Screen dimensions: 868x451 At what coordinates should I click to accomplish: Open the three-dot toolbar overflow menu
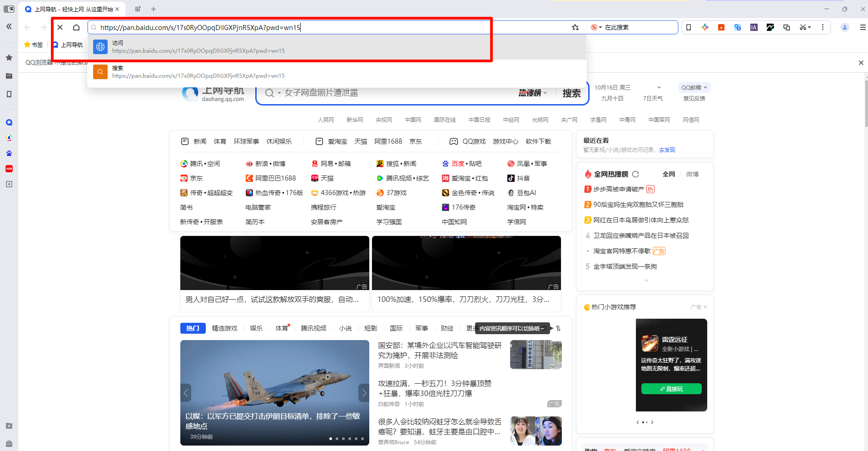[823, 27]
